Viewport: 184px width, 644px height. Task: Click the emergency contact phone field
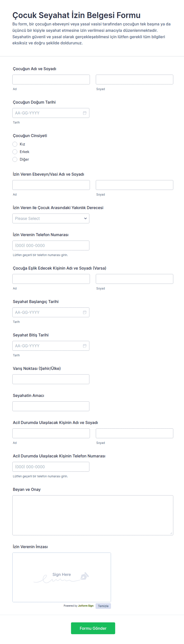[x=51, y=467]
